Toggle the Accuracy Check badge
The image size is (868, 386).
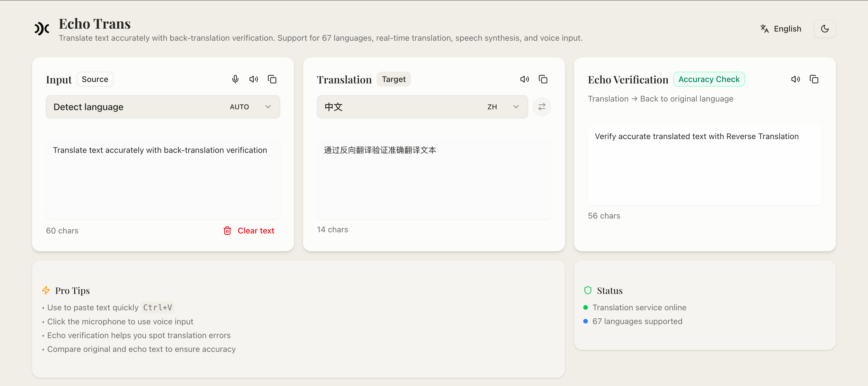pyautogui.click(x=709, y=79)
